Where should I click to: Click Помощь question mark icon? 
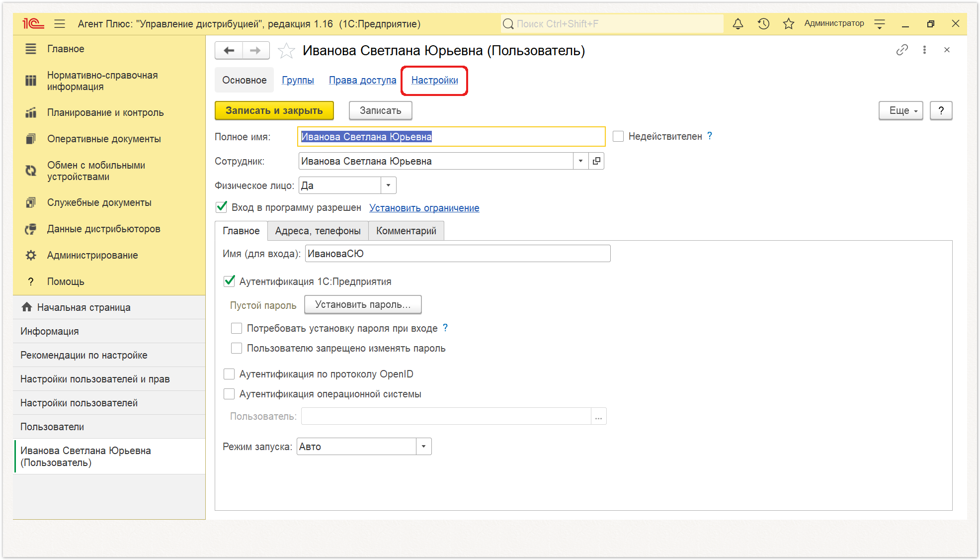[x=31, y=281]
